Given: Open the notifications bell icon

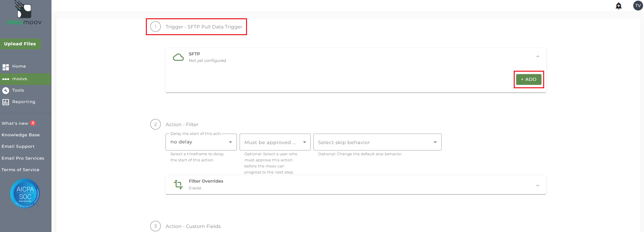Looking at the screenshot, I should (x=619, y=6).
